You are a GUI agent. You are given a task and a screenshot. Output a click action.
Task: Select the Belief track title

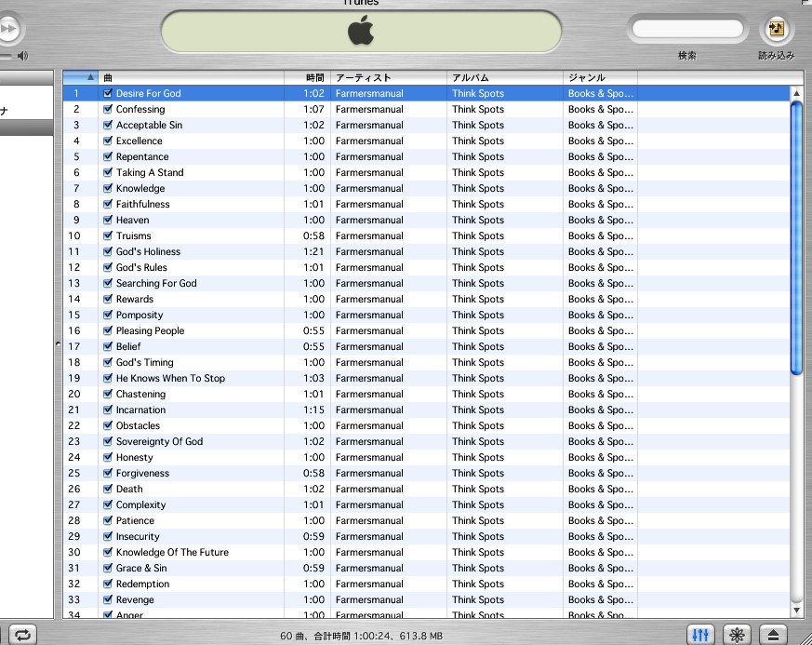128,346
